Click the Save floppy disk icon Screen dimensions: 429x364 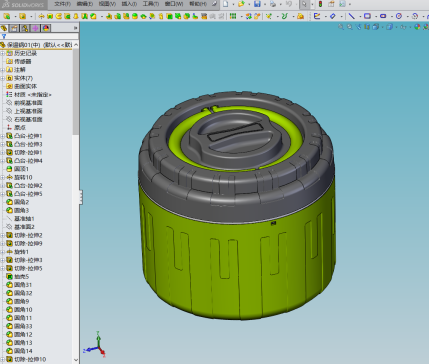257,4
